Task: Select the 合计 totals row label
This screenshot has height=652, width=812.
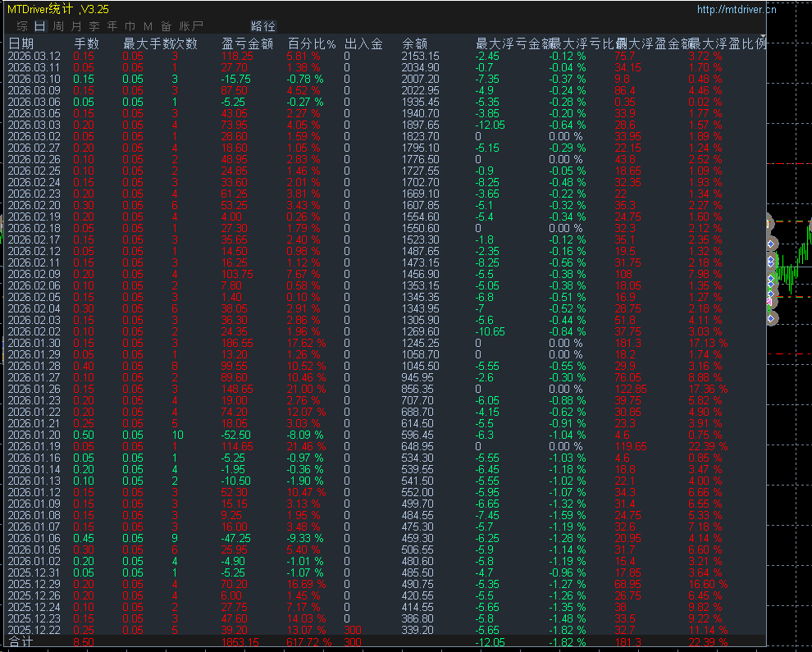Action: tap(21, 641)
